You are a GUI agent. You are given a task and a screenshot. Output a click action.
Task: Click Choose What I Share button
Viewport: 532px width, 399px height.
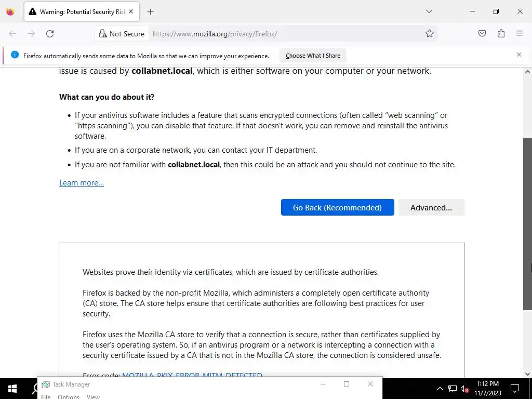313,56
